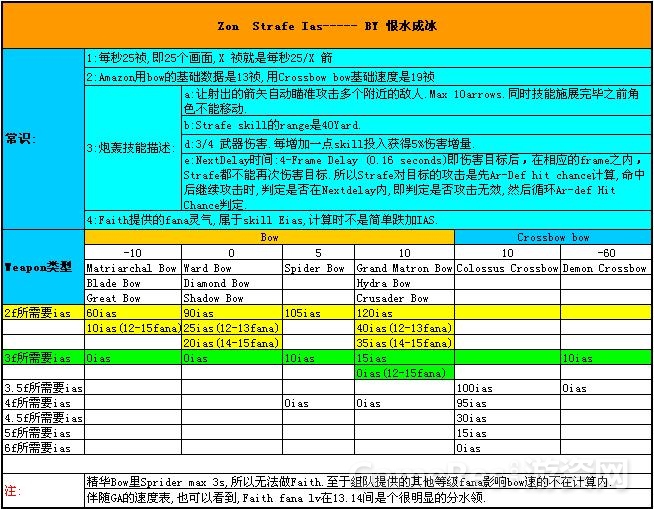Image resolution: width=654 pixels, height=509 pixels.
Task: Select the '3.5f所需要ias' row label
Action: [43, 388]
